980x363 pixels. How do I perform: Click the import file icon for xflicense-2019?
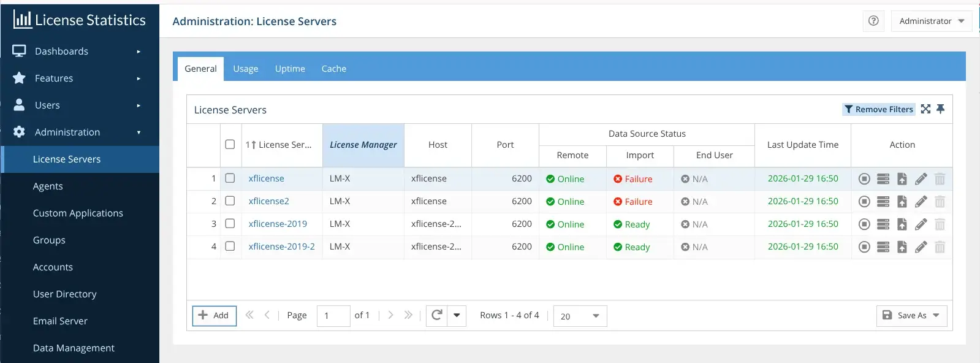(902, 224)
